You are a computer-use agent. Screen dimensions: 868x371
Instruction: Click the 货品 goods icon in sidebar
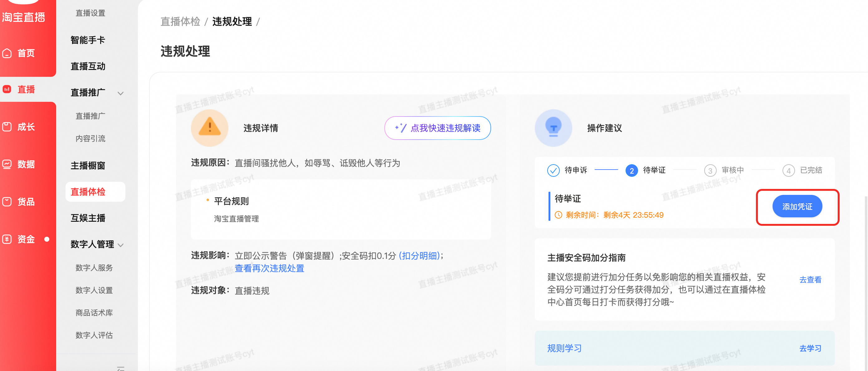point(7,202)
